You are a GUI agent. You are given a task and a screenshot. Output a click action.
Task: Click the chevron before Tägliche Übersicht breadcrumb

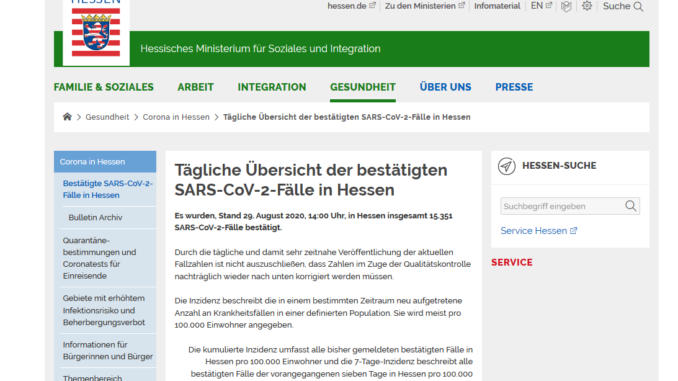[x=216, y=117]
